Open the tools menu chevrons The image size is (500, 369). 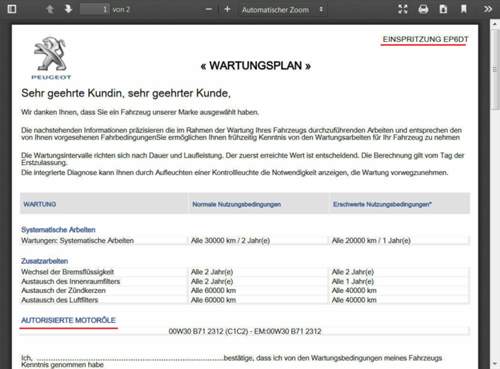(x=488, y=9)
